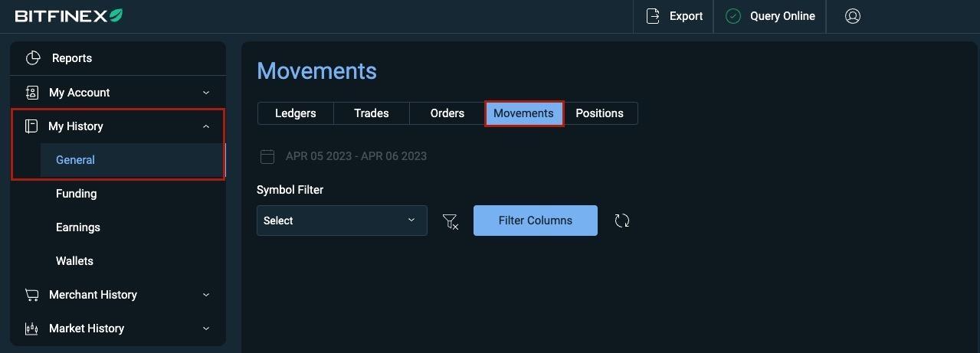Screen dimensions: 980x353
Task: Click the Filter Columns button
Action: pyautogui.click(x=536, y=221)
